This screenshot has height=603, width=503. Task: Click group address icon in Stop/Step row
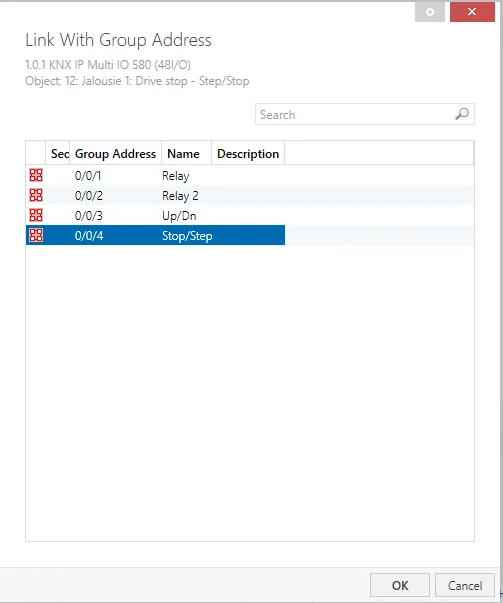[x=36, y=235]
